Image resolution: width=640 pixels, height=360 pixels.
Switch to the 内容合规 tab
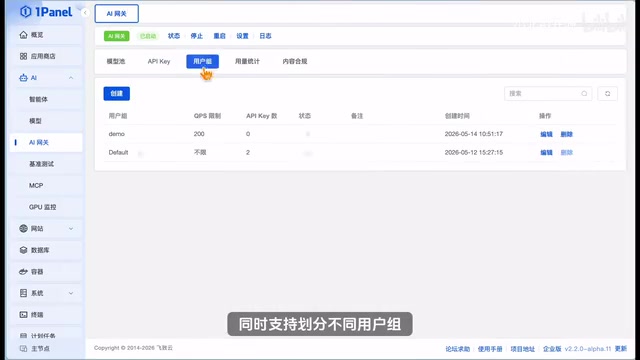click(x=295, y=61)
